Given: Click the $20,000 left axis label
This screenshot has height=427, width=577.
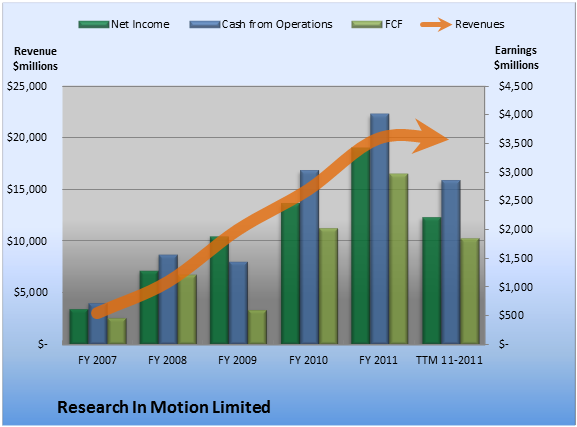Looking at the screenshot, I should pyautogui.click(x=27, y=137).
